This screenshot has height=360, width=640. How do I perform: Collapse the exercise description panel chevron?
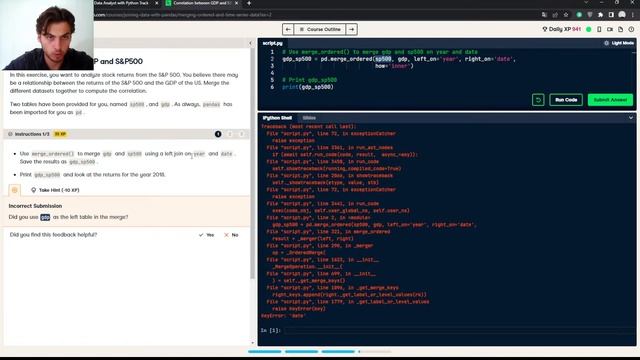pos(251,43)
